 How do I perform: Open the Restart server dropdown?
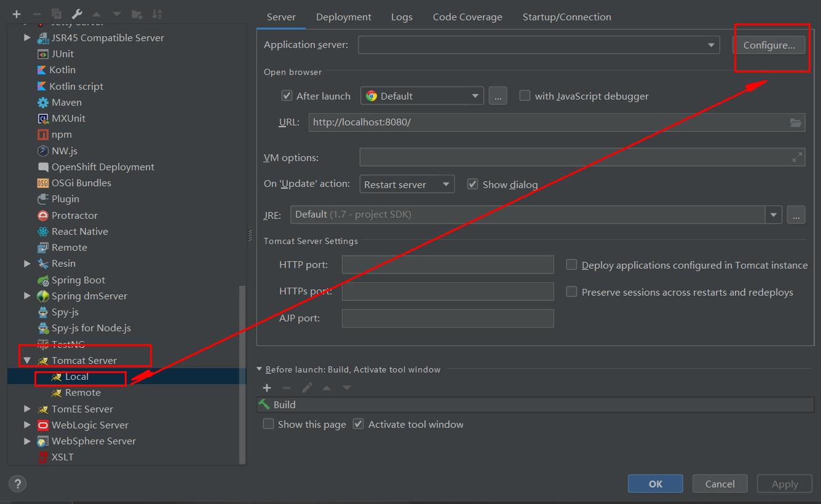coord(407,184)
